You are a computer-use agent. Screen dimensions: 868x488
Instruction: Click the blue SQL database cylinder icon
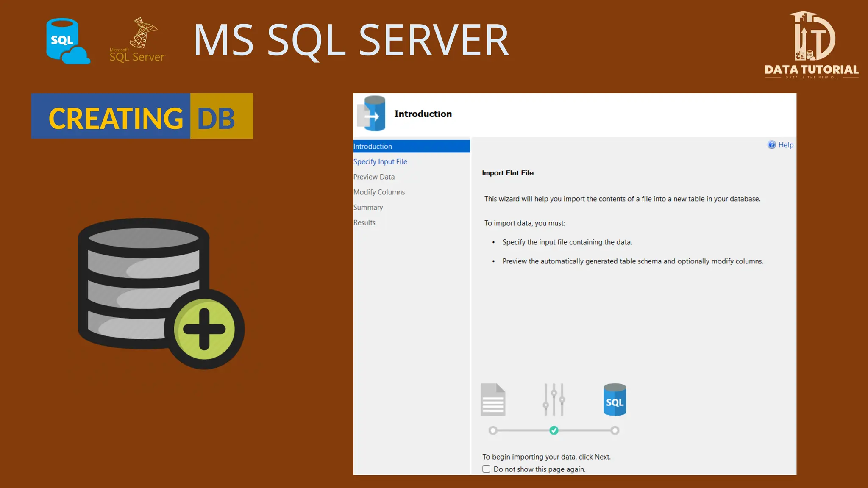pos(615,399)
